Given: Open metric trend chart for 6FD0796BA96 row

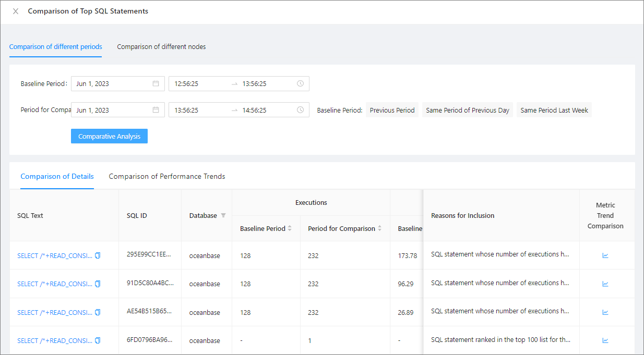Looking at the screenshot, I should pyautogui.click(x=605, y=340).
